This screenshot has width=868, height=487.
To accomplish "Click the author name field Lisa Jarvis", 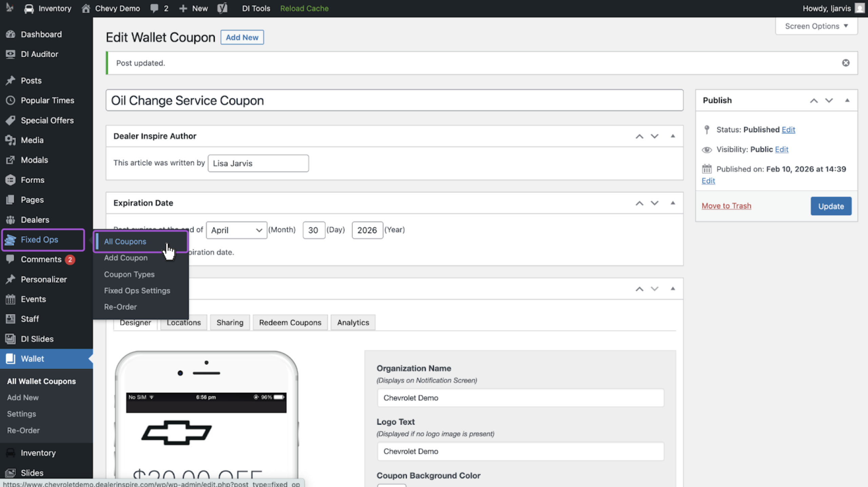I will click(258, 163).
